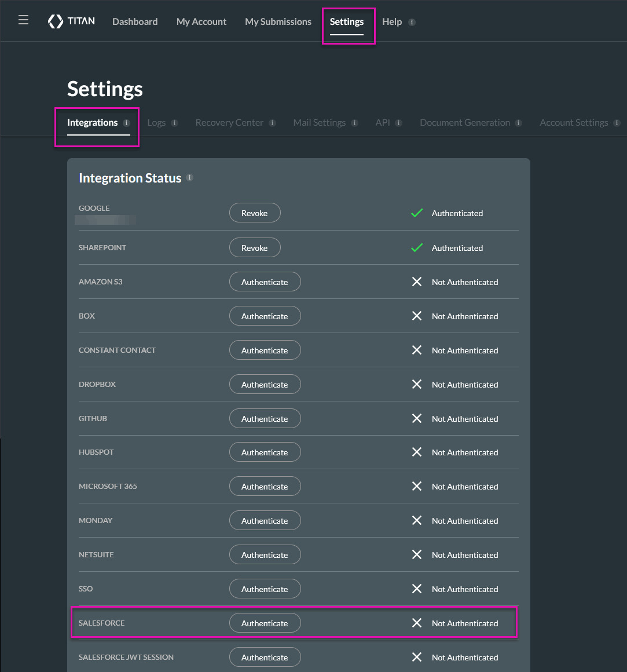The height and width of the screenshot is (672, 627).
Task: Switch to the Recovery Center tab
Action: (229, 123)
